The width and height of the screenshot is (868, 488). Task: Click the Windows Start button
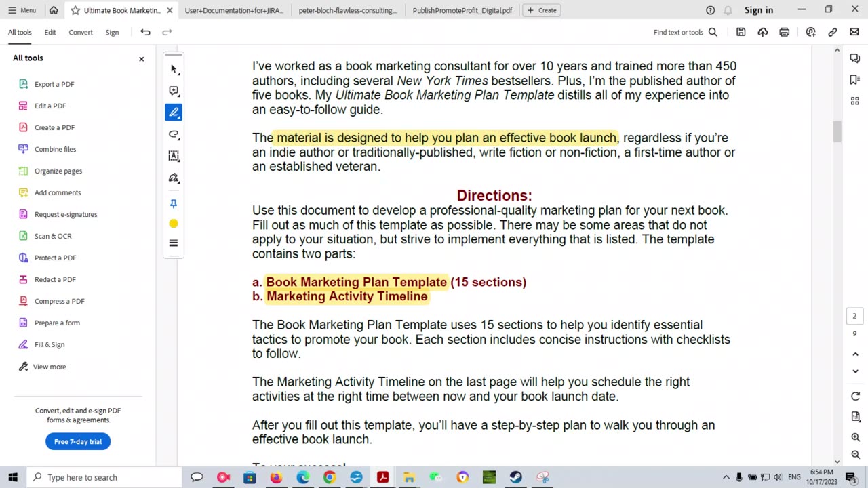click(x=13, y=477)
